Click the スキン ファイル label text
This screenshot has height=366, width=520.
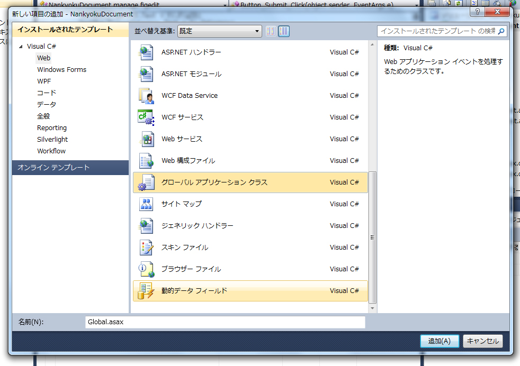point(185,247)
